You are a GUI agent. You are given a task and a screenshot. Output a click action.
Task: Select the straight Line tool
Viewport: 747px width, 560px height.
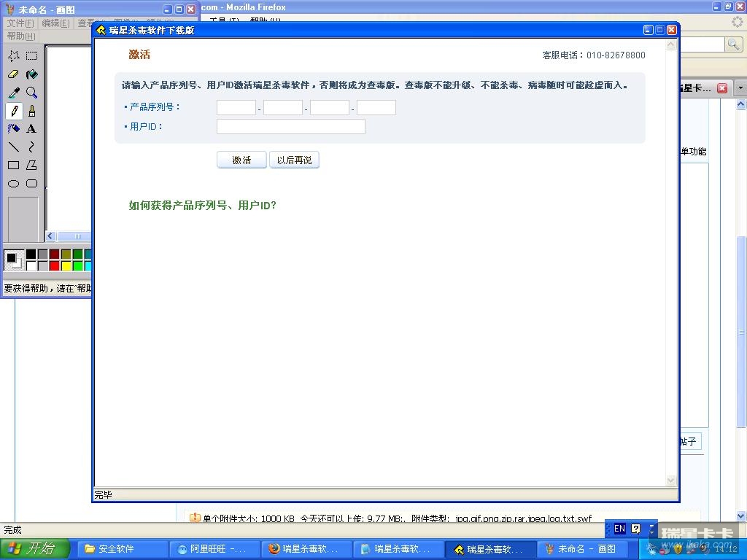(x=13, y=147)
